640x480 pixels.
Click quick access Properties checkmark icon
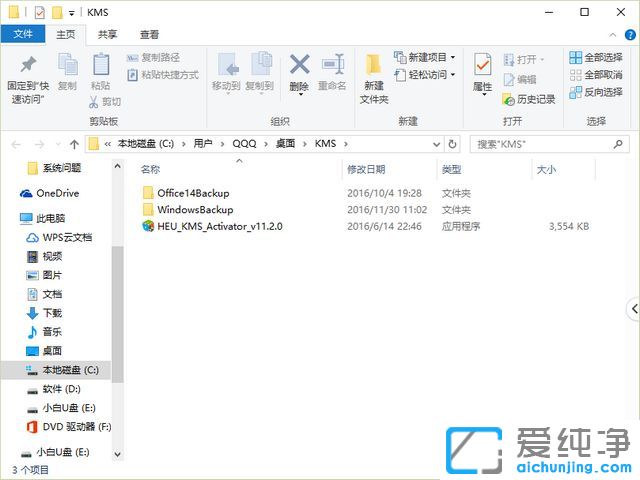tap(40, 13)
